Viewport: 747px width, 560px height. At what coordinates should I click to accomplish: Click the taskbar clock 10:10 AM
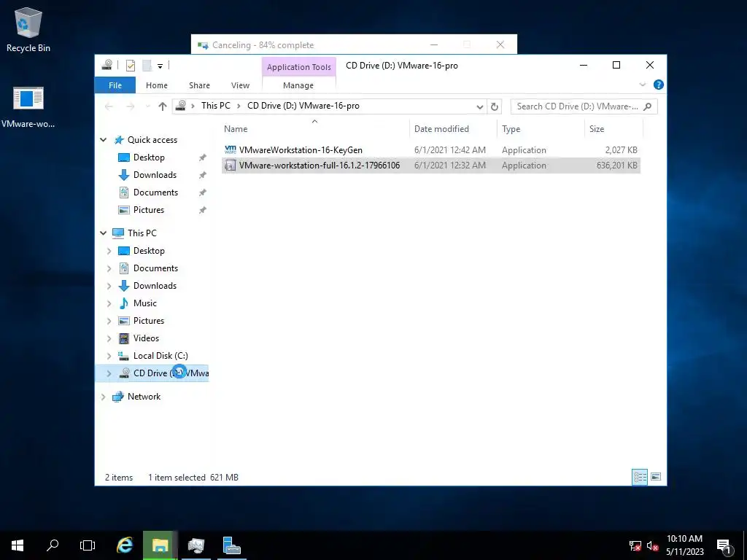pyautogui.click(x=684, y=539)
